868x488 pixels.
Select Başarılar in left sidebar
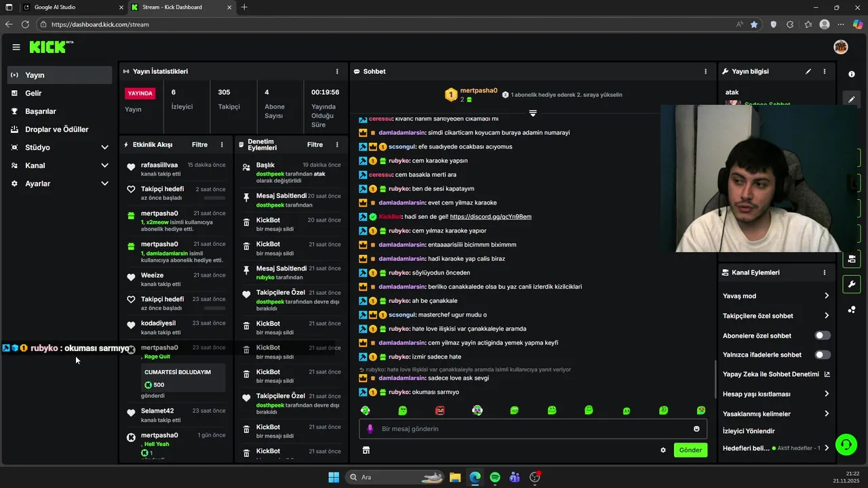click(x=60, y=111)
